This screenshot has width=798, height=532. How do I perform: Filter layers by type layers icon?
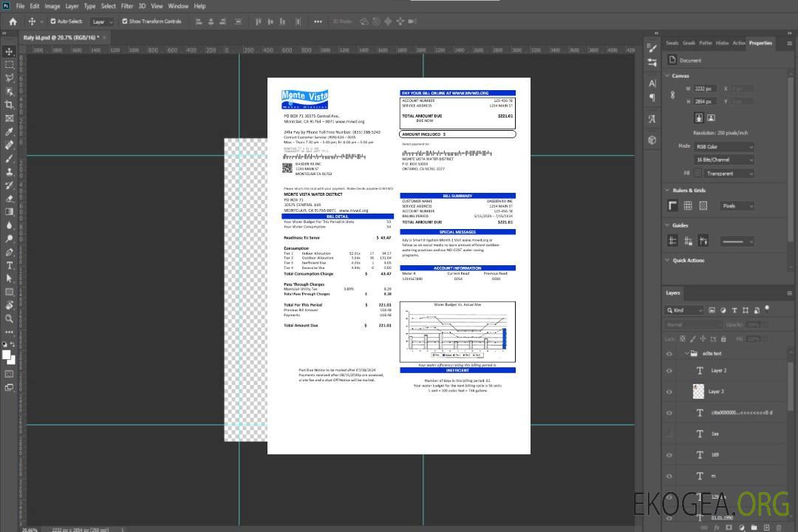coord(734,310)
